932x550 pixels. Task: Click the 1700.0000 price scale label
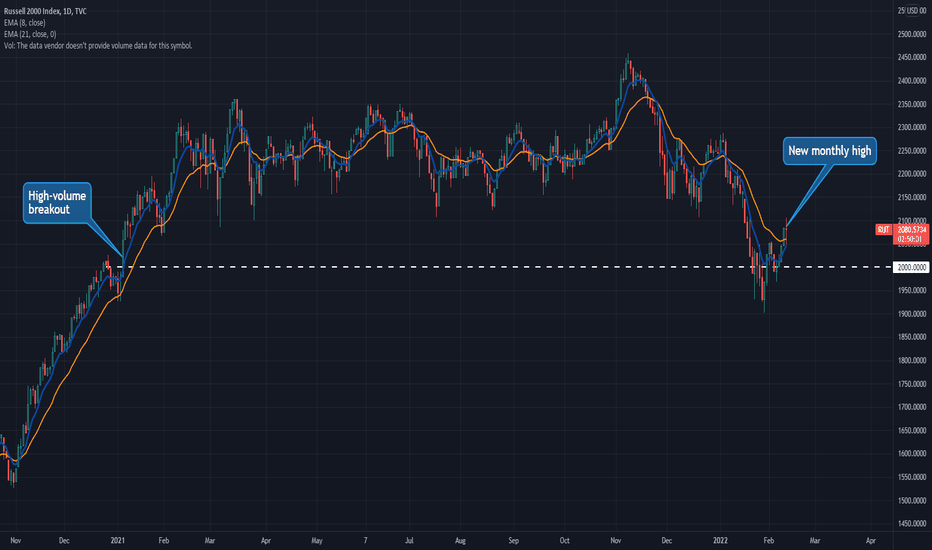pyautogui.click(x=912, y=407)
